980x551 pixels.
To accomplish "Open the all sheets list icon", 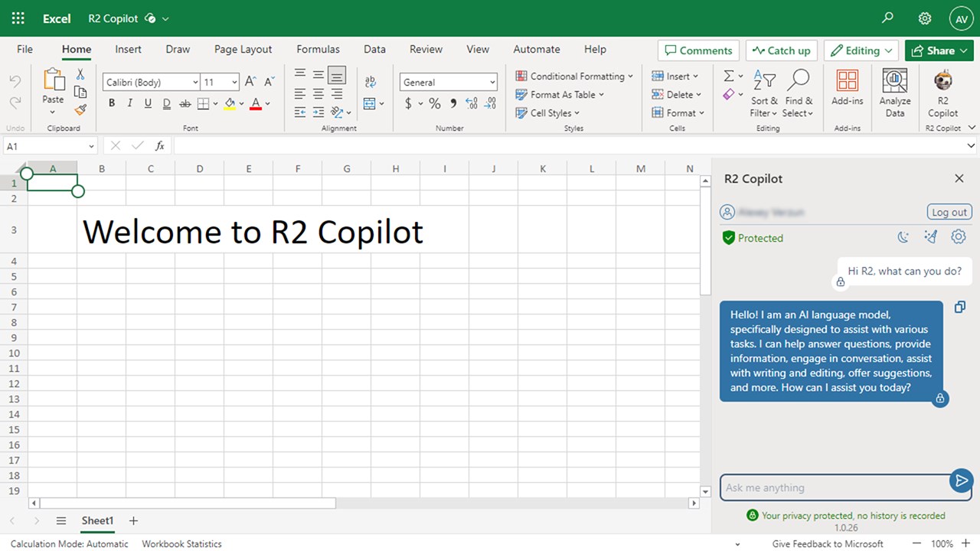I will 61,521.
